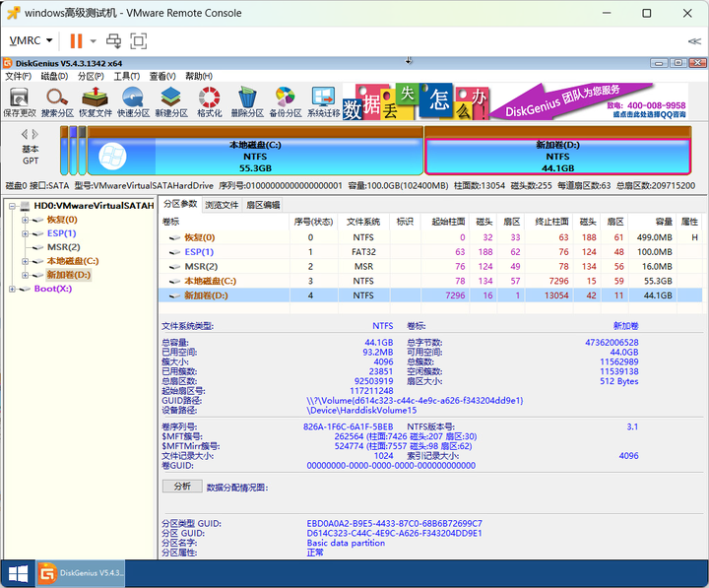Expand the Boot(X:) tree node
The height and width of the screenshot is (588, 709).
(x=12, y=289)
